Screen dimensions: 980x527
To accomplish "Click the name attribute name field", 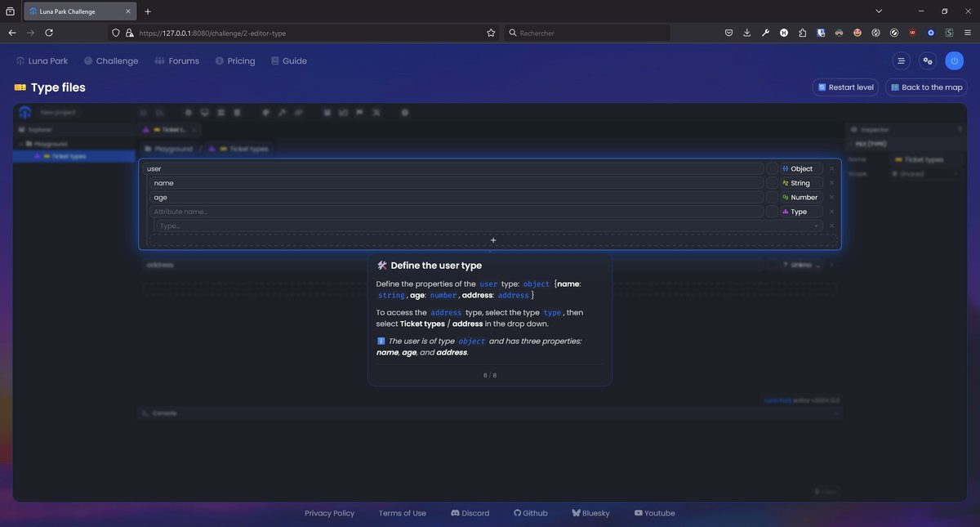I will (x=457, y=183).
